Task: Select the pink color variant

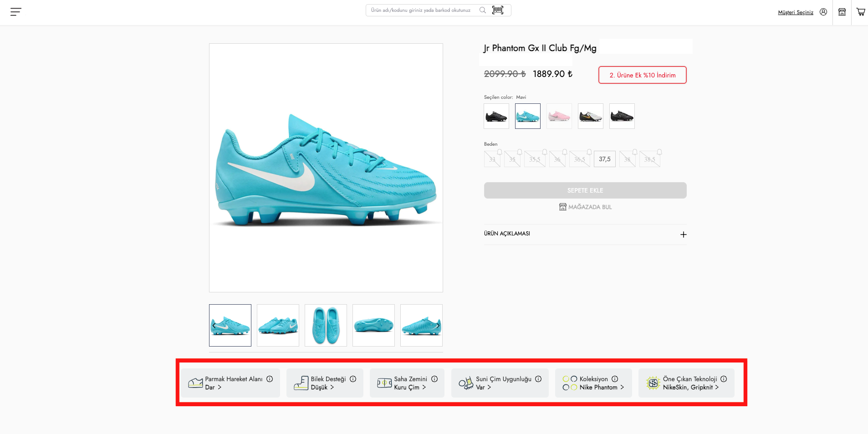Action: click(559, 116)
